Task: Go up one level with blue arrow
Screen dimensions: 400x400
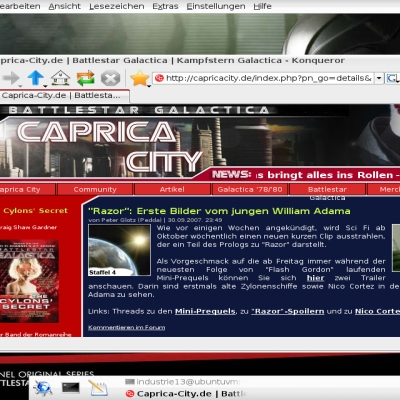Action: point(36,78)
